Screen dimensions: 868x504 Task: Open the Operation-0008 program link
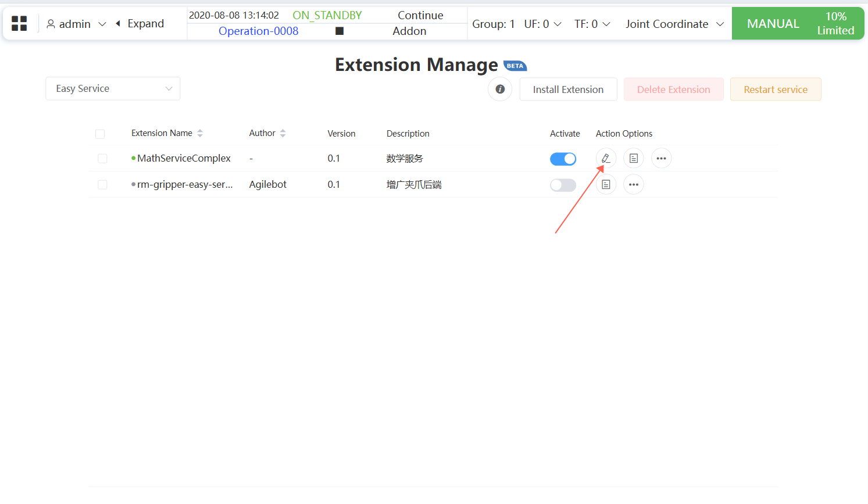(x=258, y=31)
